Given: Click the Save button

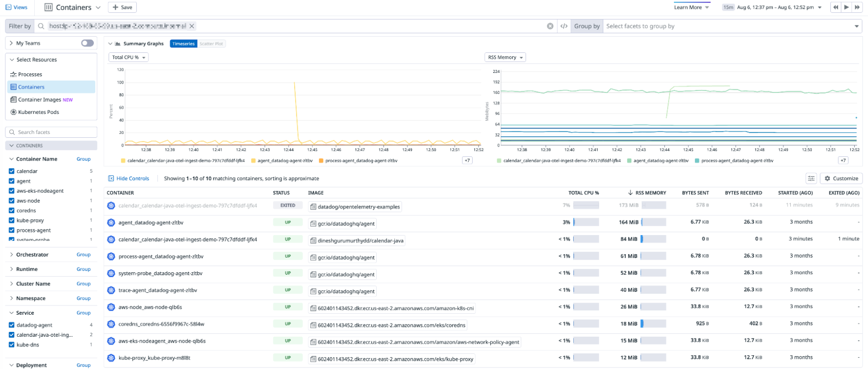Looking at the screenshot, I should pos(122,7).
